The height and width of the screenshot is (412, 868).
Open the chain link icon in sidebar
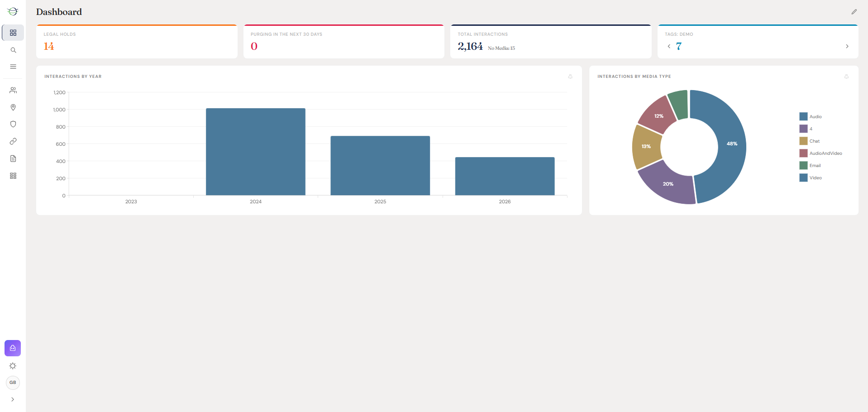[13, 141]
